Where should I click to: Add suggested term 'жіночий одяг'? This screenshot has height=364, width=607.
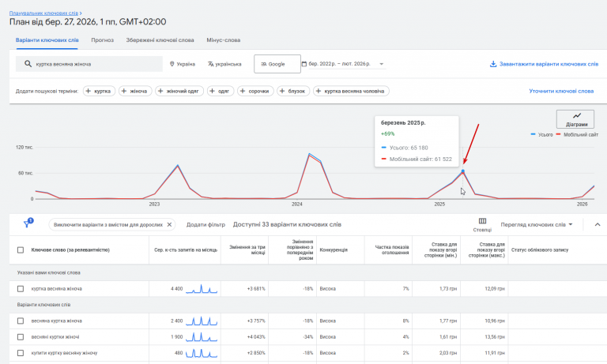coord(181,92)
